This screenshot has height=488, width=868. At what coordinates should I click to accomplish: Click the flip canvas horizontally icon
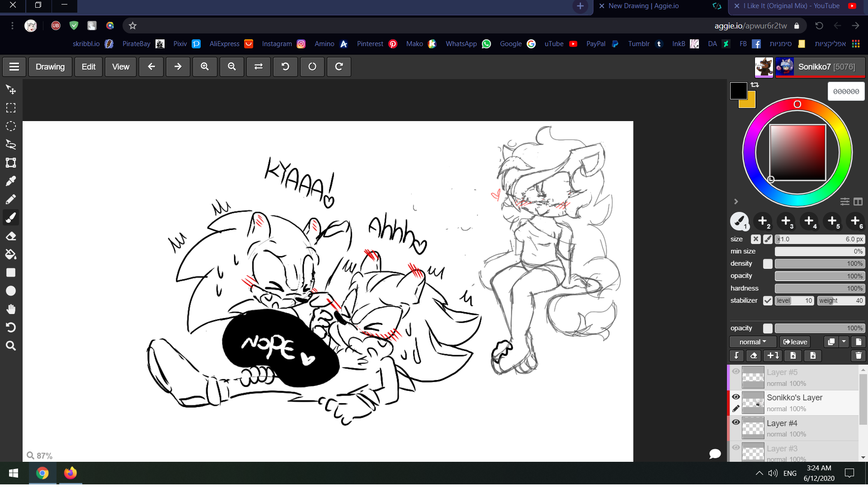coord(259,67)
